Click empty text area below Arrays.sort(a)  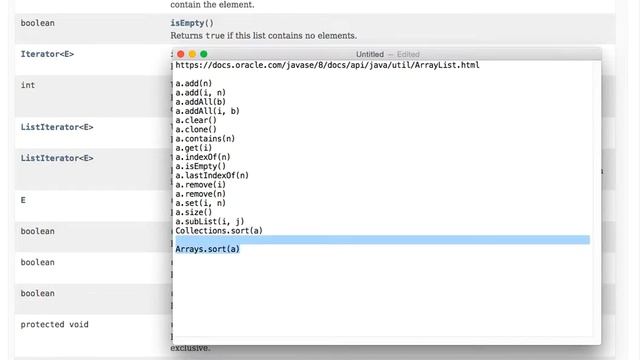coord(382,294)
